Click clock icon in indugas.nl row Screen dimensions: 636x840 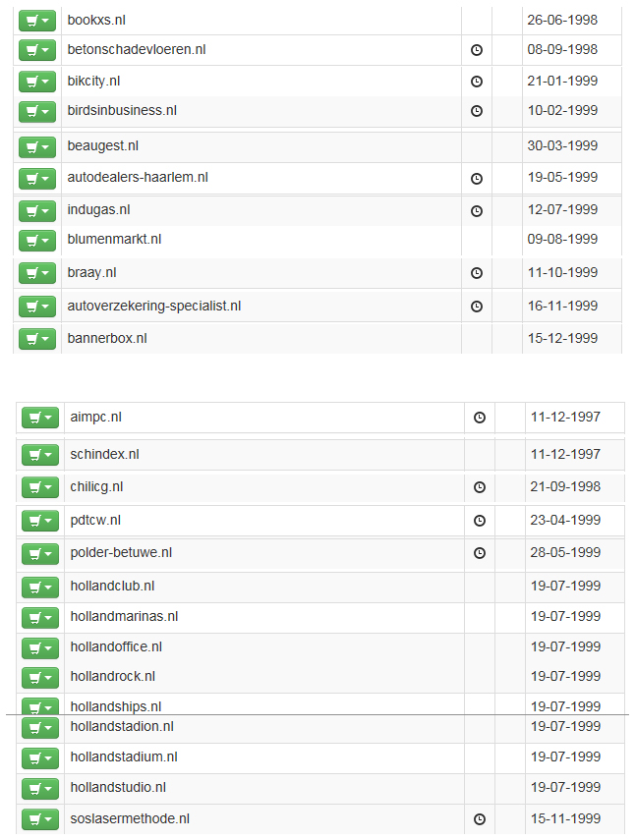point(477,211)
